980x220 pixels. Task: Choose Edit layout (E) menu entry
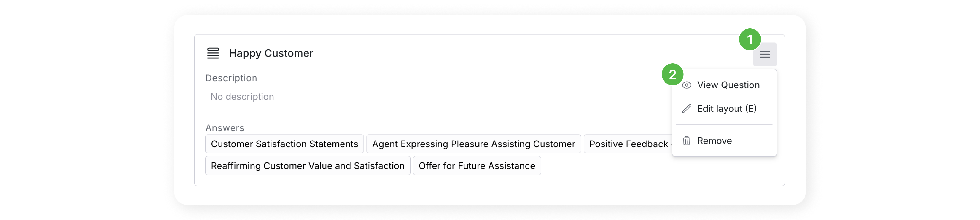[x=726, y=109]
